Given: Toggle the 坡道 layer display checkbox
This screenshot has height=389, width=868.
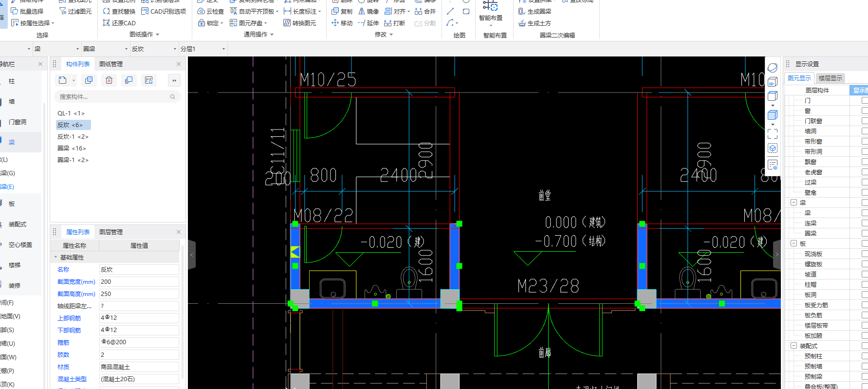Looking at the screenshot, I should 865,274.
